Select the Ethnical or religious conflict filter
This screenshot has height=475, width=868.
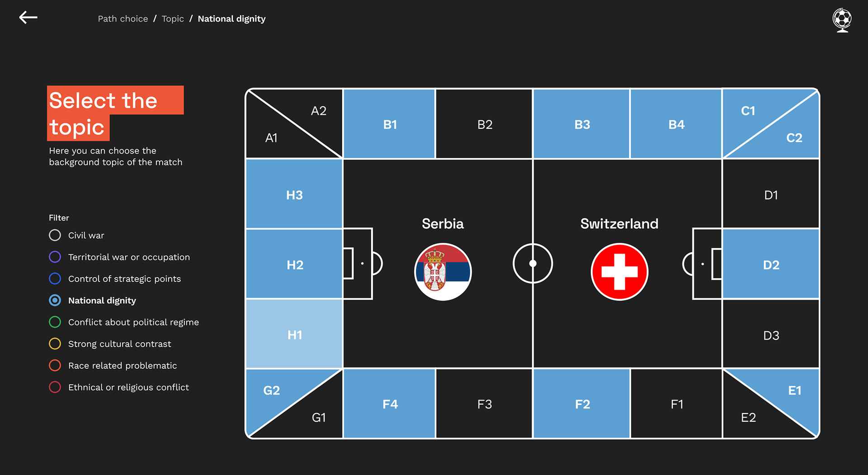119,387
